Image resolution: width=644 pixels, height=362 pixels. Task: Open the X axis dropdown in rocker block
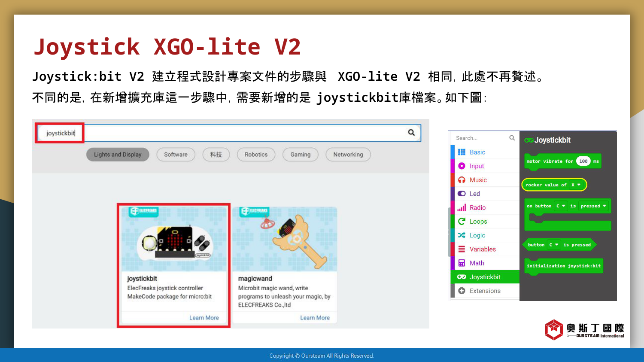pos(576,185)
